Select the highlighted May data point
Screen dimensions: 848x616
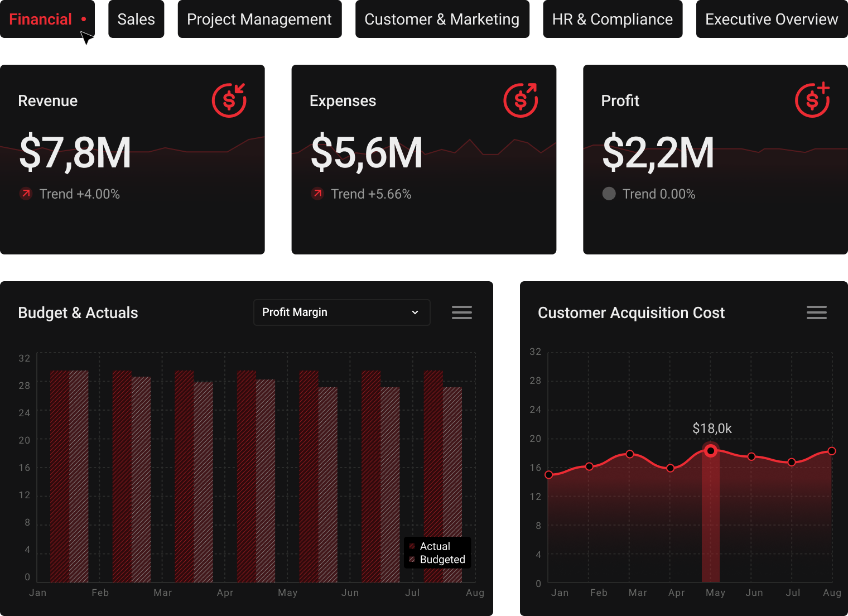[x=711, y=451]
